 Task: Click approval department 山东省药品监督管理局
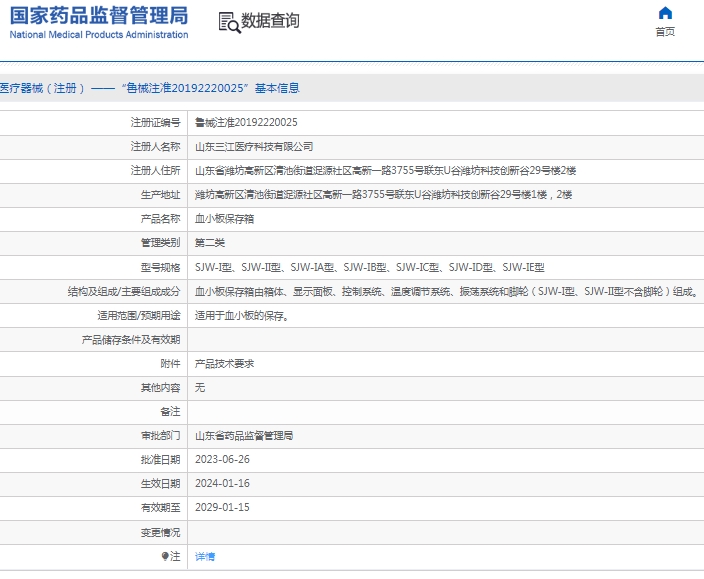(244, 436)
